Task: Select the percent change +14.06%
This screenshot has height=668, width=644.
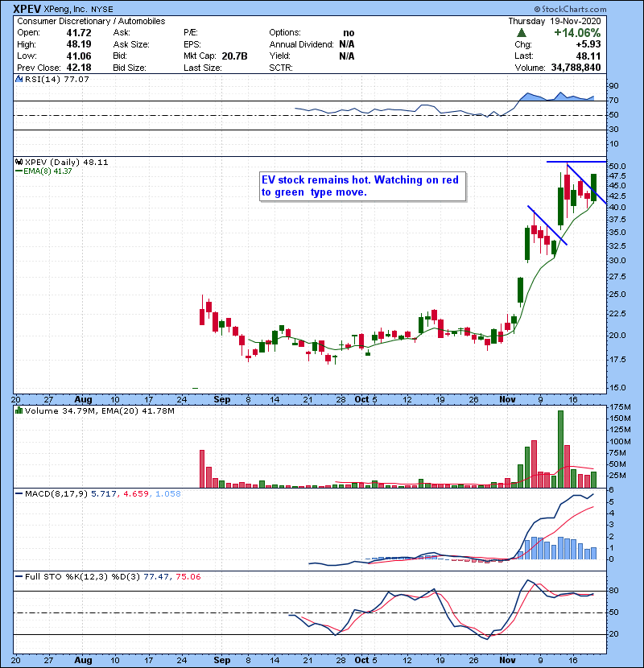Action: (577, 33)
